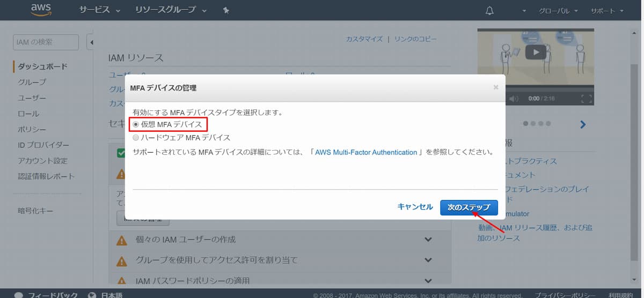
Task: Open ID プロバイダー in the sidebar
Action: [43, 145]
